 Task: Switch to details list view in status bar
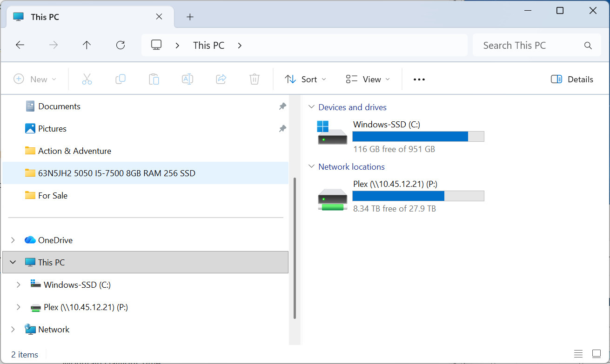tap(578, 354)
